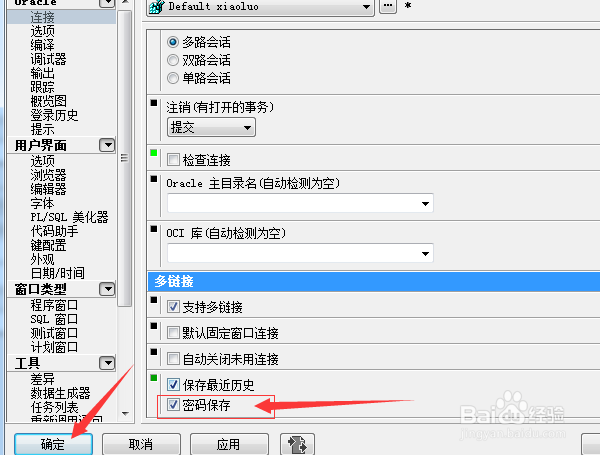
Task: Collapse the 工具 section arrow
Action: pyautogui.click(x=107, y=363)
